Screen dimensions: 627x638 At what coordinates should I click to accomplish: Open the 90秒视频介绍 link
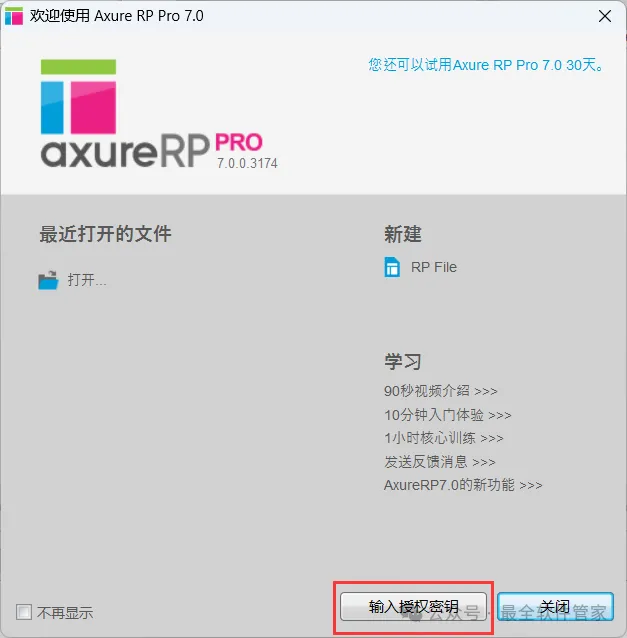click(441, 391)
